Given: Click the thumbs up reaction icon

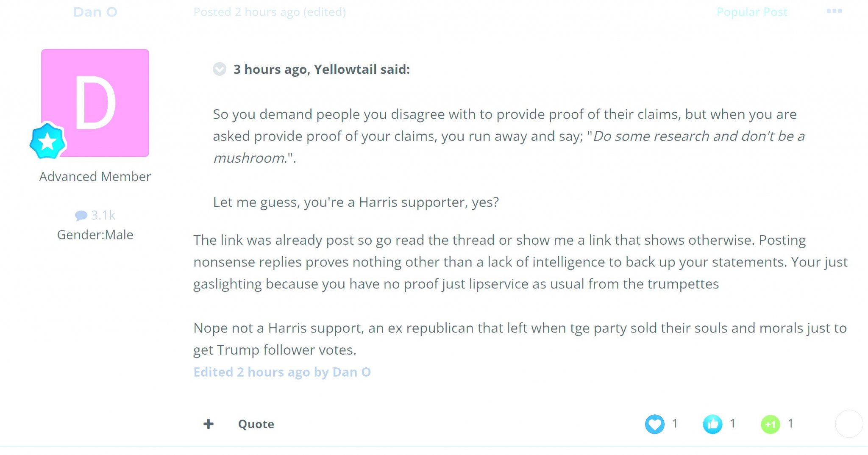Looking at the screenshot, I should coord(712,424).
